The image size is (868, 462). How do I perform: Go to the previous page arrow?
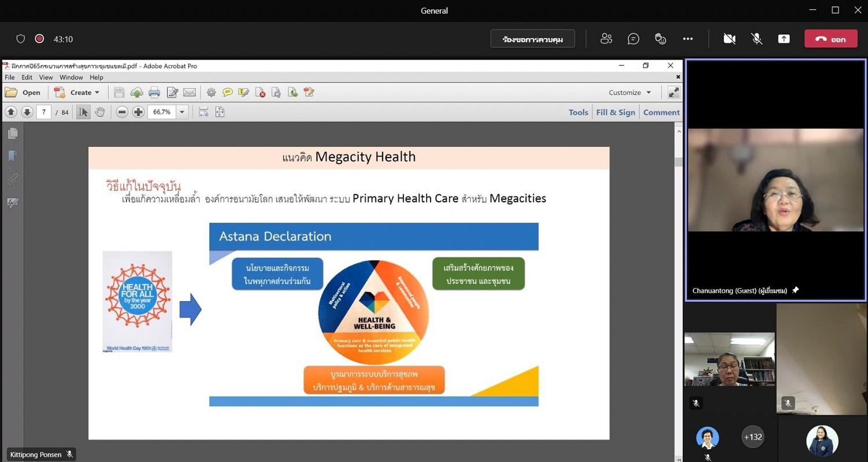tap(11, 112)
